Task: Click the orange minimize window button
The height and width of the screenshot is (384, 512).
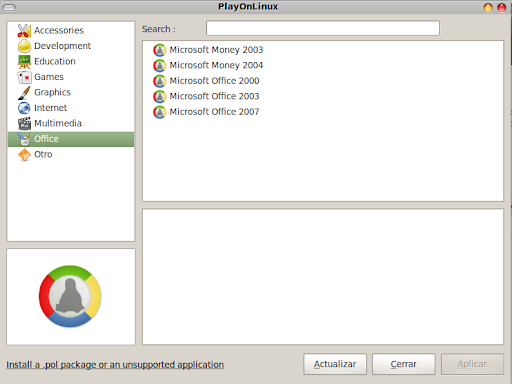Action: tap(488, 7)
